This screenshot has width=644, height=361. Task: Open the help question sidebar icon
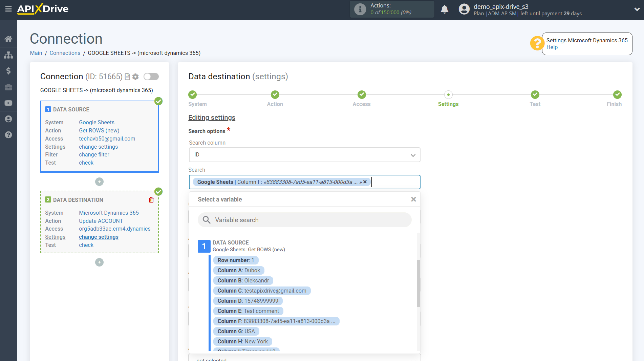[x=8, y=135]
